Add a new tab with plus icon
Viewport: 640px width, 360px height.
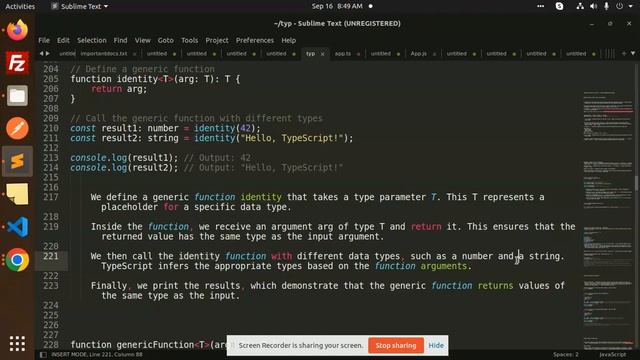click(624, 53)
